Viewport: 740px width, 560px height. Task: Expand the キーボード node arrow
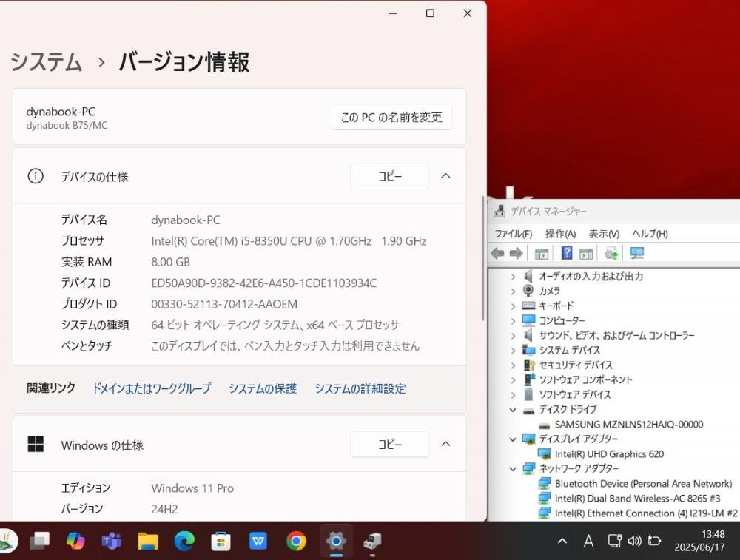click(x=513, y=306)
